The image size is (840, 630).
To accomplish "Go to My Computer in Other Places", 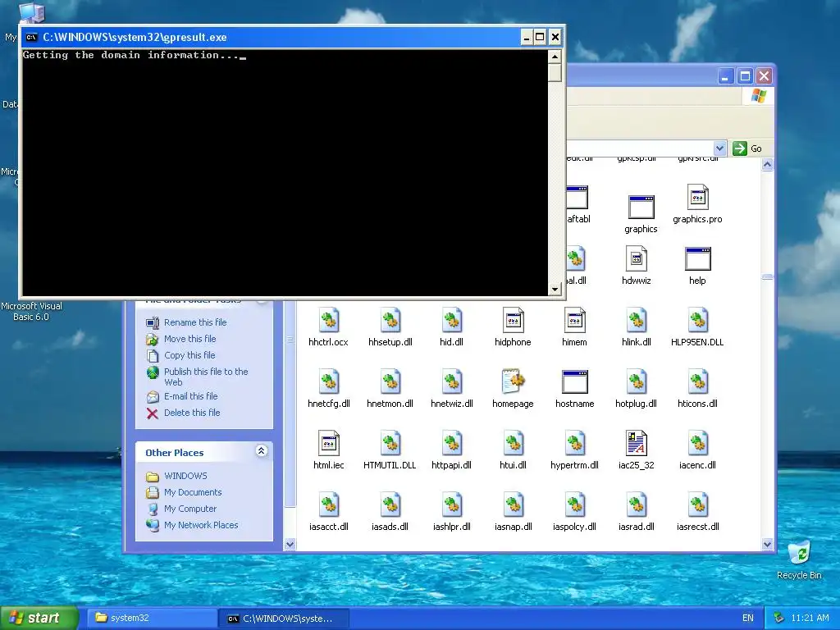I will [x=190, y=509].
